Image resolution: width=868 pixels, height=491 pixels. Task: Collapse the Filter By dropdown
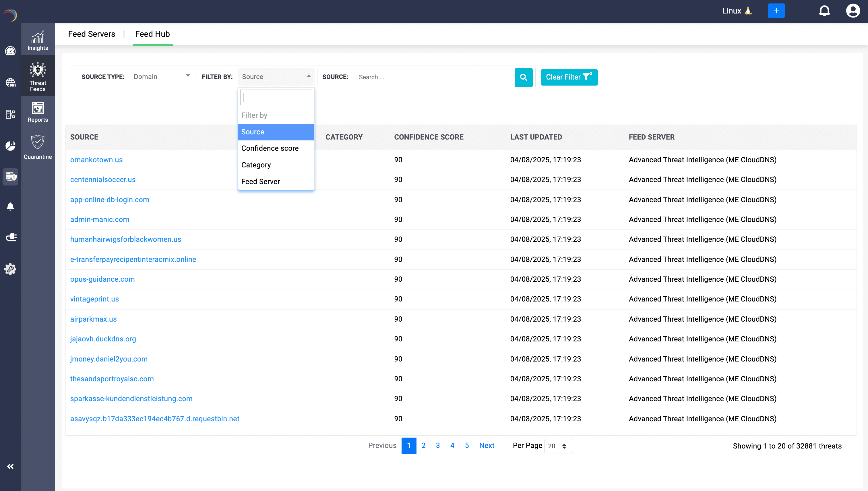point(275,77)
